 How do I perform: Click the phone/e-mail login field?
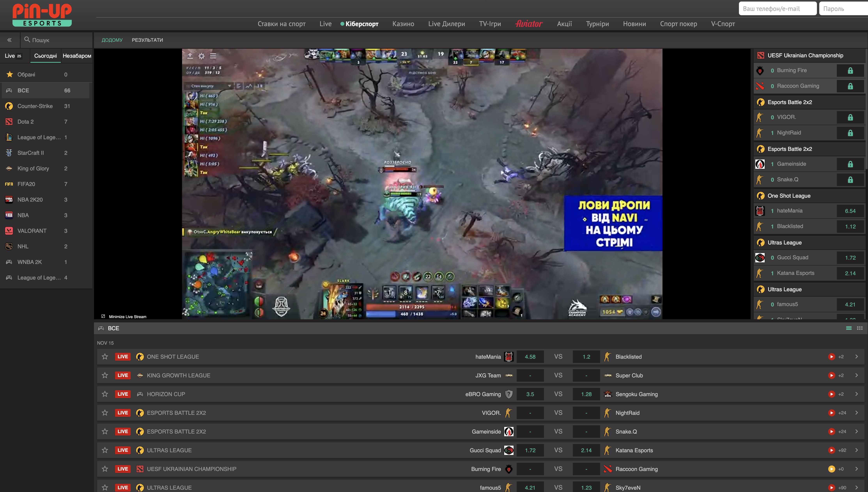click(778, 8)
